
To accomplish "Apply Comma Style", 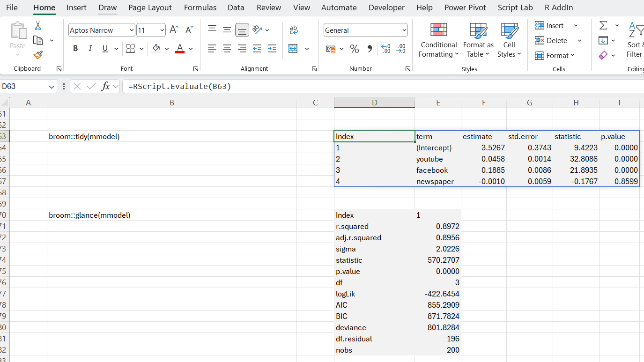I will tap(370, 49).
